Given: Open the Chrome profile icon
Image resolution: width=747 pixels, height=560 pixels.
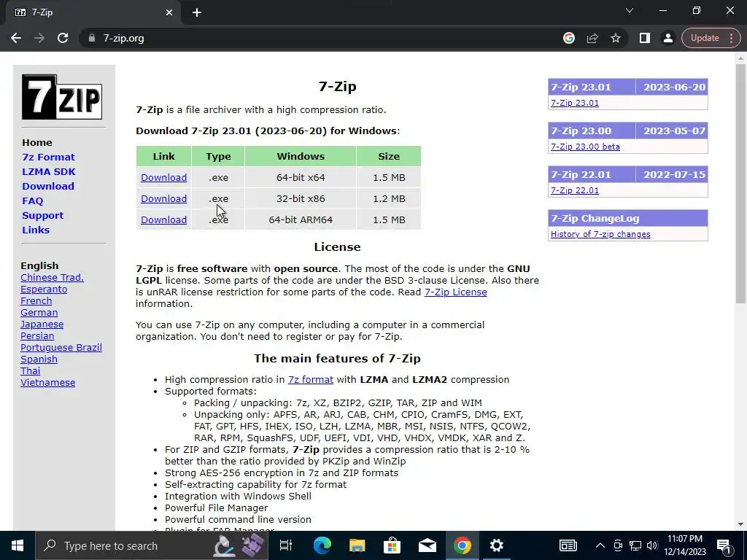Looking at the screenshot, I should (668, 38).
